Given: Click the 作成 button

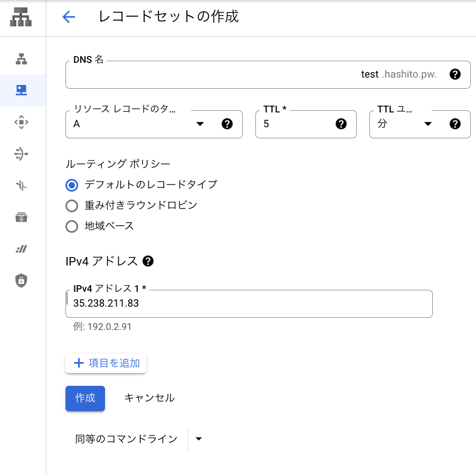Looking at the screenshot, I should pos(85,398).
